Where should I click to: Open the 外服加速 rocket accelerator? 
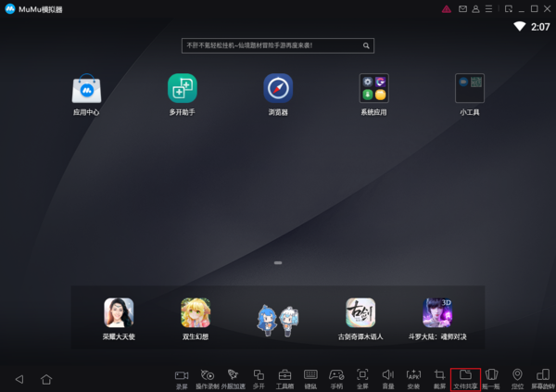coord(233,379)
